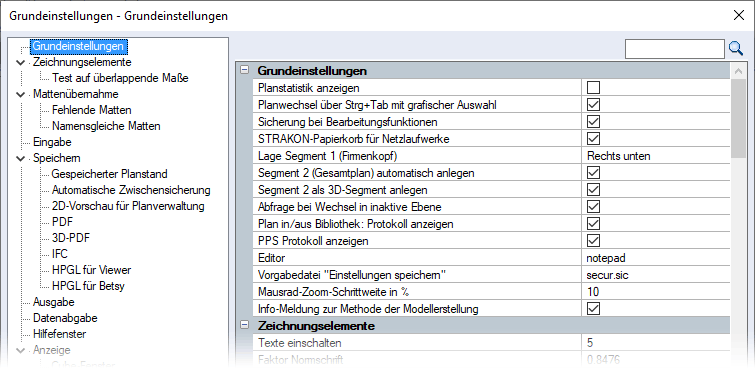Select Automatische Zwischensicherung in tree
755x368 pixels.
131,190
